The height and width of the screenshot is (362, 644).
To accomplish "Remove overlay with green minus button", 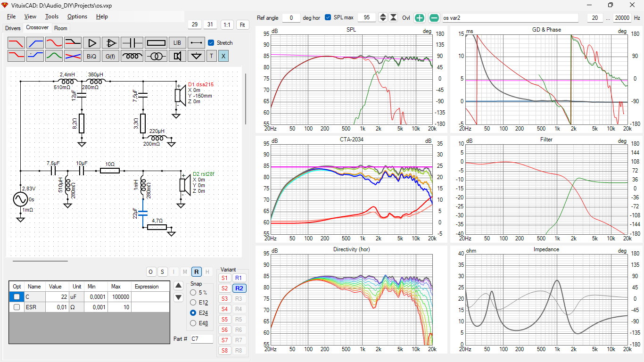I will tap(434, 18).
